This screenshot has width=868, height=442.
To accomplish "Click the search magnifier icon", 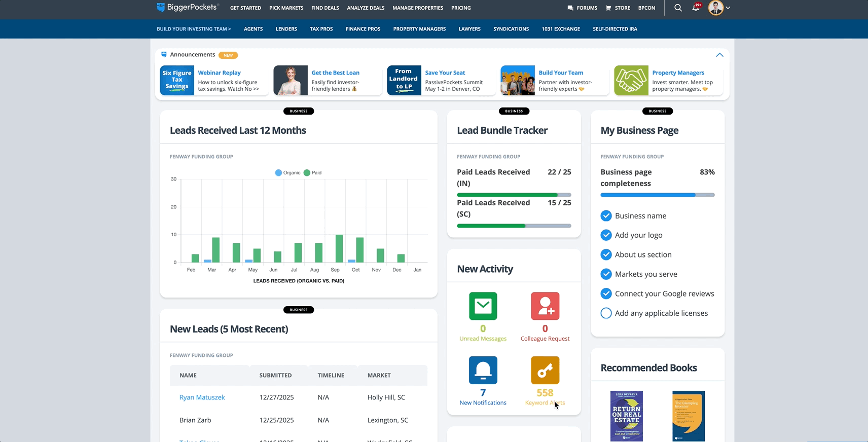I will [x=678, y=8].
